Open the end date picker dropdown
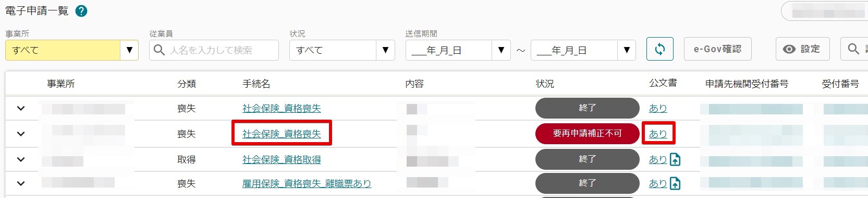The image size is (868, 198). [x=583, y=50]
